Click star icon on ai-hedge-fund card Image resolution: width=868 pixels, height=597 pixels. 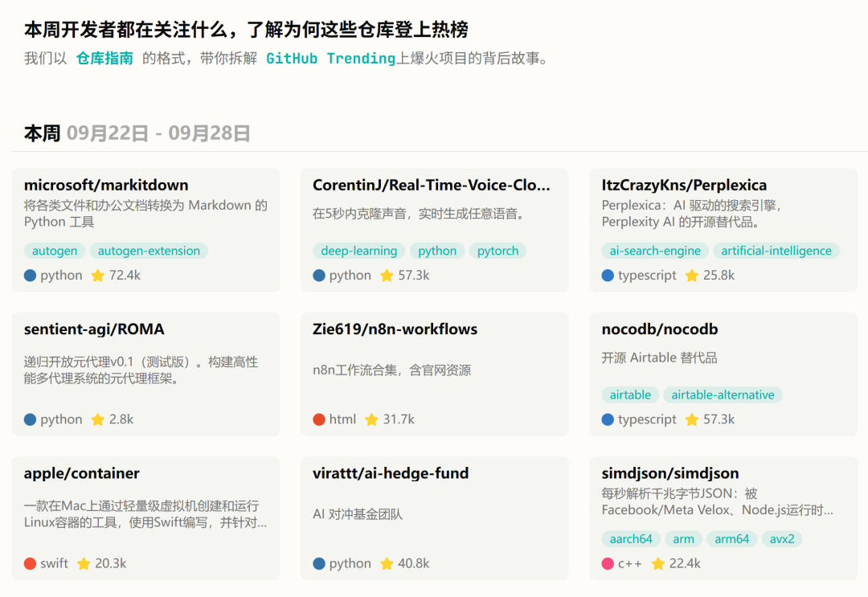click(387, 563)
